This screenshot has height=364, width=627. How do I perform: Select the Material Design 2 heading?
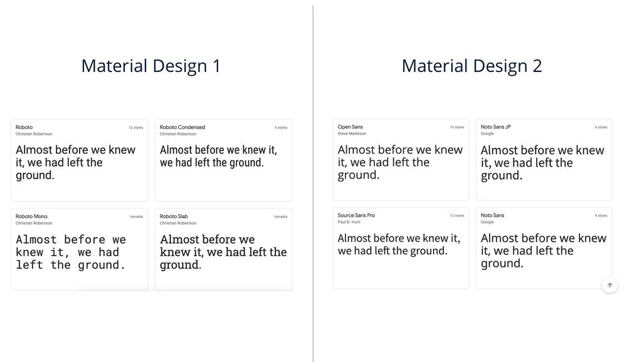click(x=472, y=66)
